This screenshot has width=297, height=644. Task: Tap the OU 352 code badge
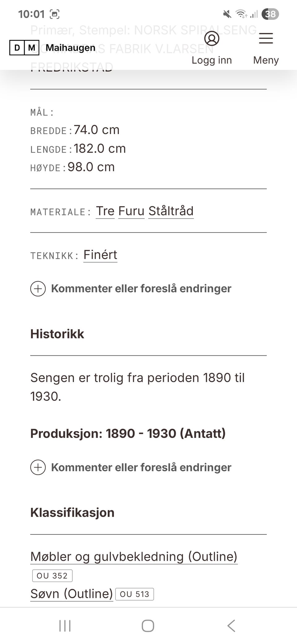click(52, 576)
